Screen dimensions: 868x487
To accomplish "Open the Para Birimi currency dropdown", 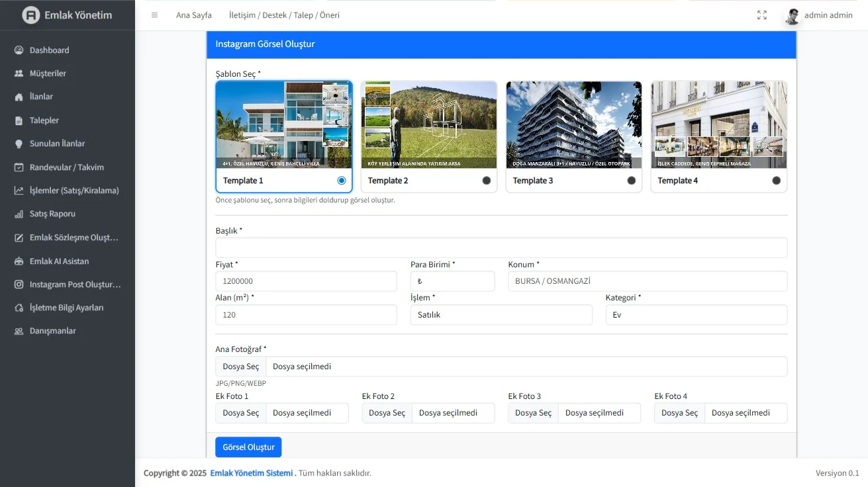I will [x=452, y=281].
